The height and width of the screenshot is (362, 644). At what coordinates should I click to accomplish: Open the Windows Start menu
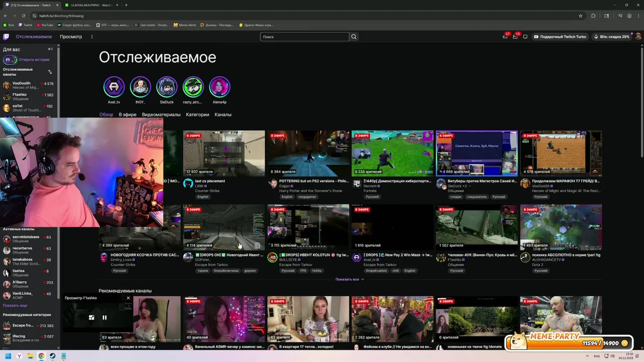8,356
